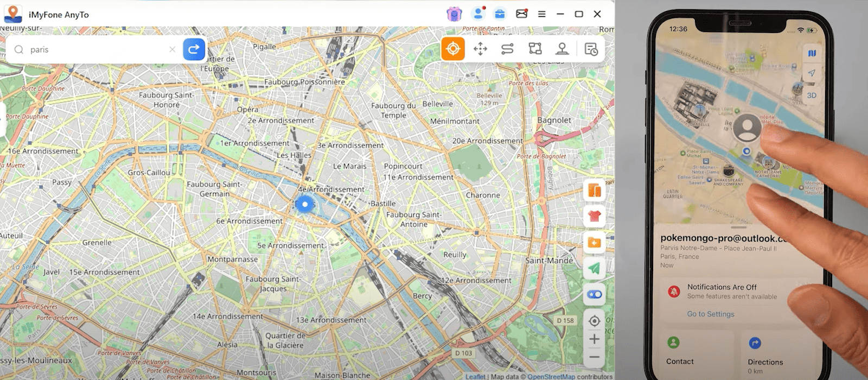868x380 pixels.
Task: Click the Les Halles map label
Action: [294, 155]
